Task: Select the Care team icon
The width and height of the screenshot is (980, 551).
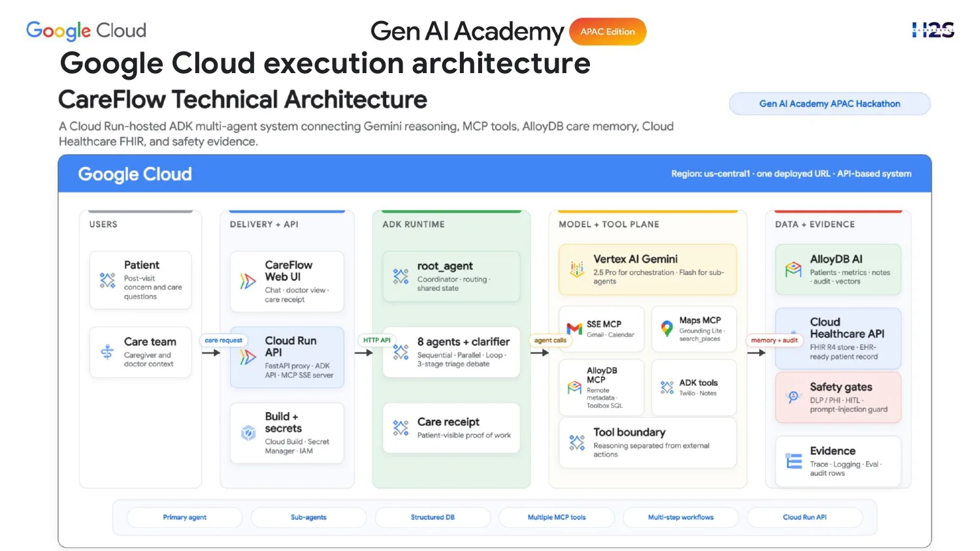Action: tap(107, 352)
